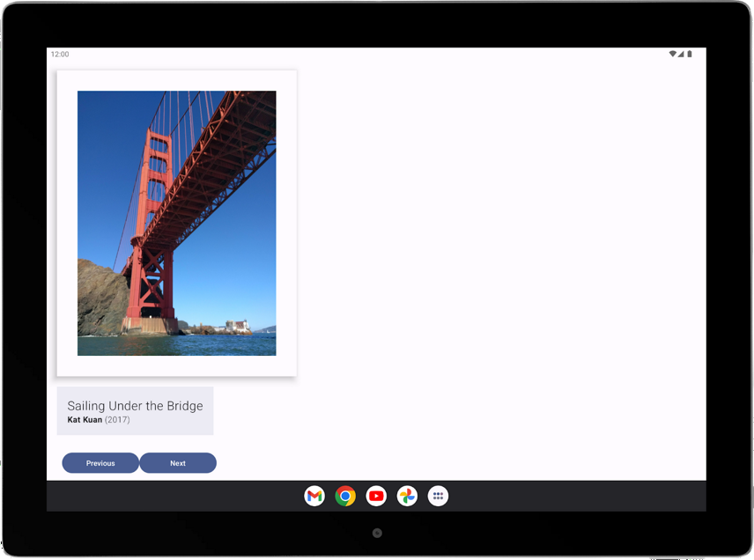754x560 pixels.
Task: Tap the battery status icon
Action: (690, 54)
